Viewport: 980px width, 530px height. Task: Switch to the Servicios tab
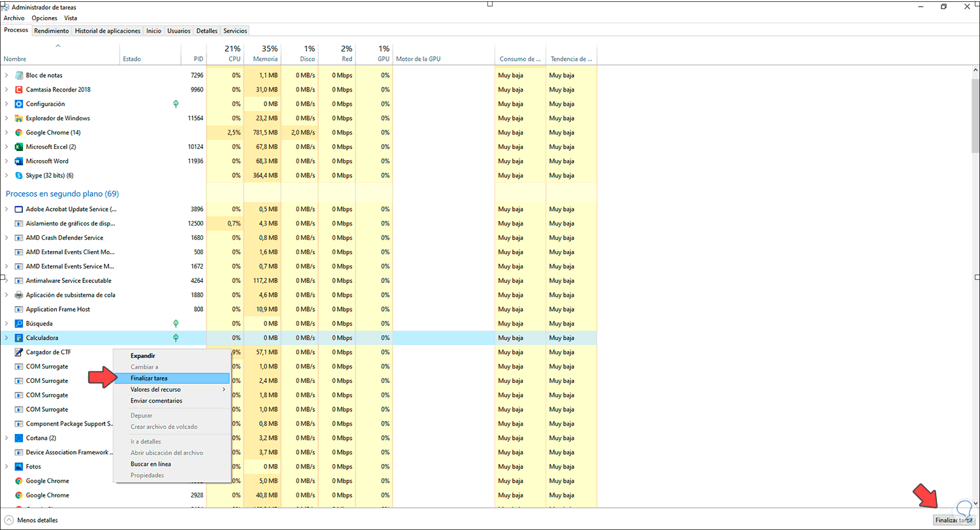tap(235, 31)
